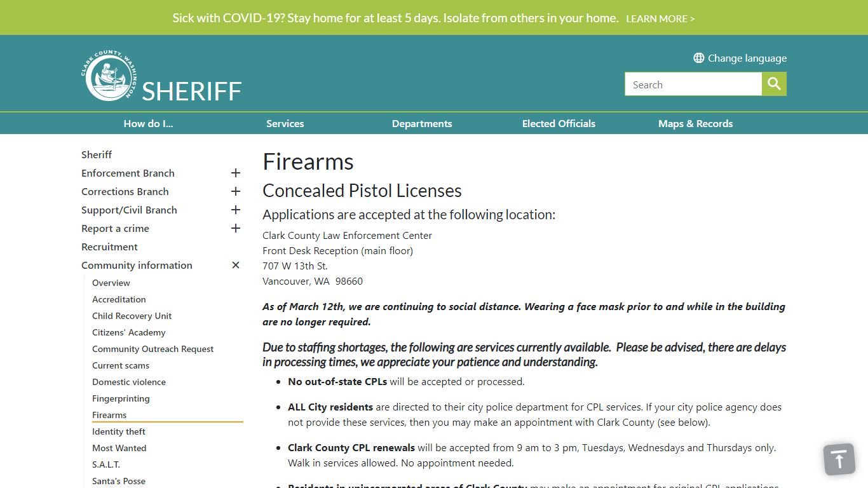The image size is (868, 488).
Task: Click the globe icon beside Change language
Action: coord(699,58)
